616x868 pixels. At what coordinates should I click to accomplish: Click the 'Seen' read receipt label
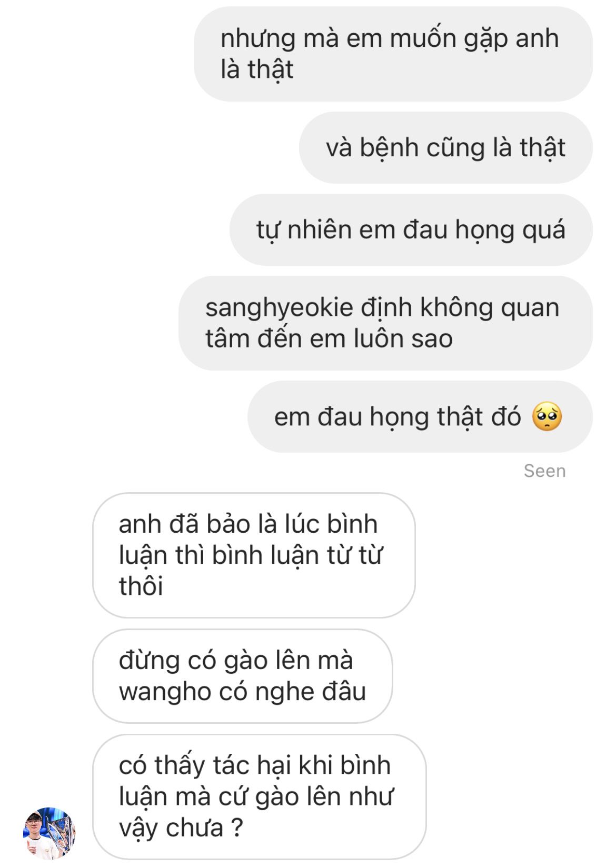544,471
